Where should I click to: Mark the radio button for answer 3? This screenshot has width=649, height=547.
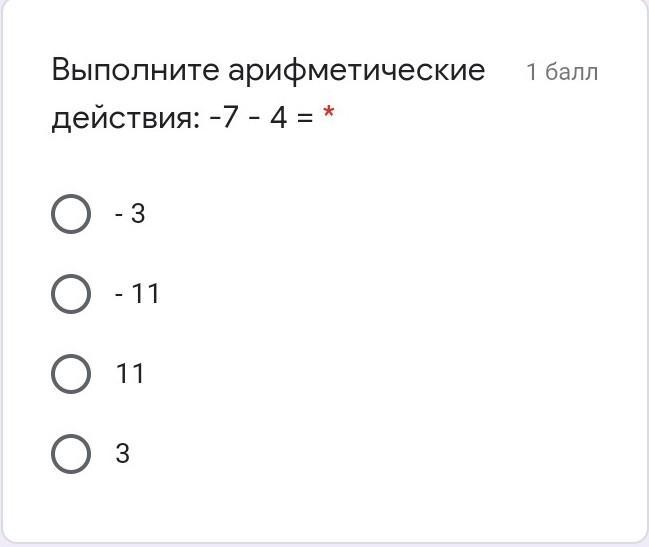[x=71, y=454]
